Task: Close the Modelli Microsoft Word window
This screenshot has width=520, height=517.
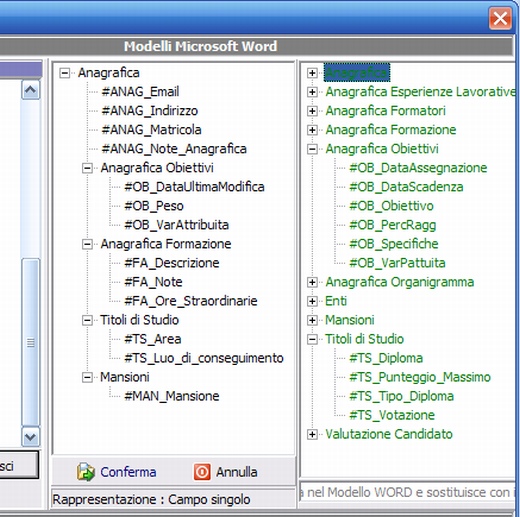Action: (500, 18)
